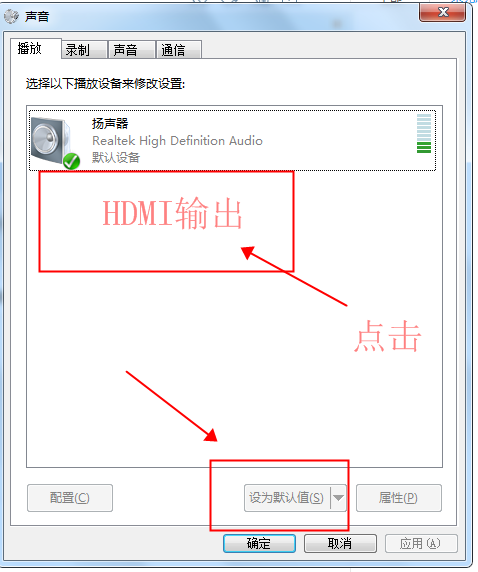The image size is (478, 572).
Task: Open device 属性(P) properties
Action: (x=399, y=498)
